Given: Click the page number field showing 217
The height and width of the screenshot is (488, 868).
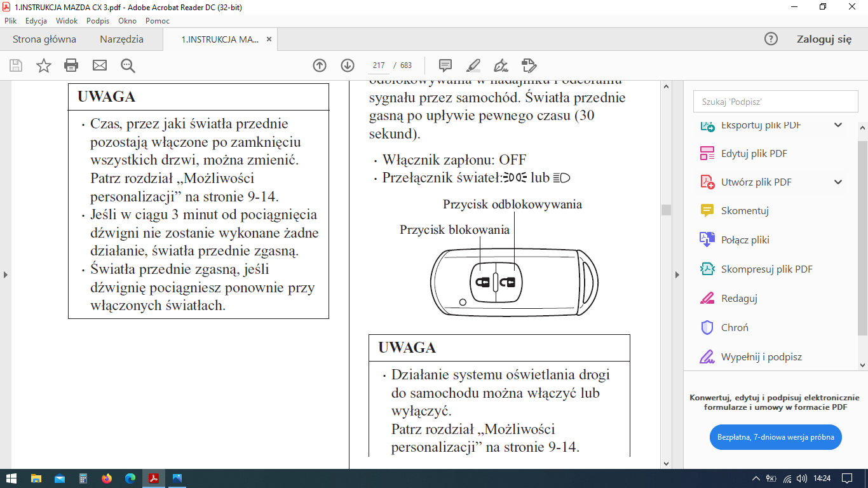Looking at the screenshot, I should (x=379, y=65).
